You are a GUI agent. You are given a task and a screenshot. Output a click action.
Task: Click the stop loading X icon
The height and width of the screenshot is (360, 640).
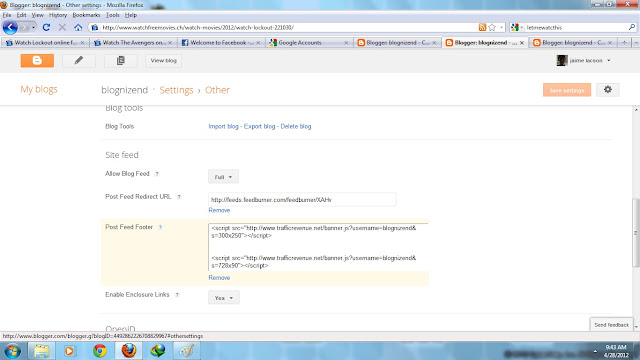[62, 27]
